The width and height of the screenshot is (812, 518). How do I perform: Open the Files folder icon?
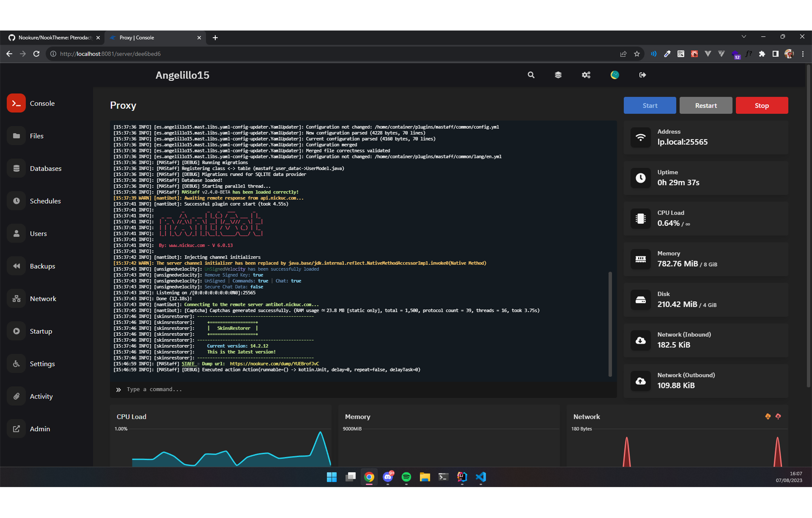pos(16,136)
